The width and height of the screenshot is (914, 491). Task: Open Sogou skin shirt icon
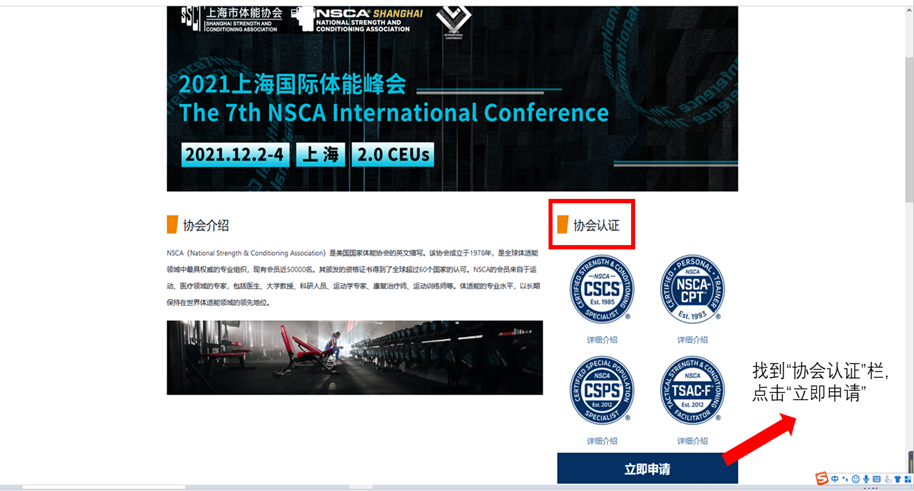coord(898,479)
